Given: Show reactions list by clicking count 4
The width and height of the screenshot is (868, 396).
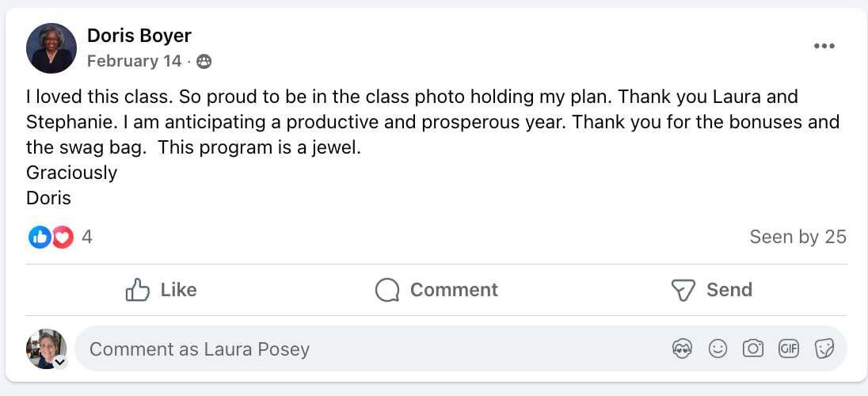Looking at the screenshot, I should click(87, 237).
